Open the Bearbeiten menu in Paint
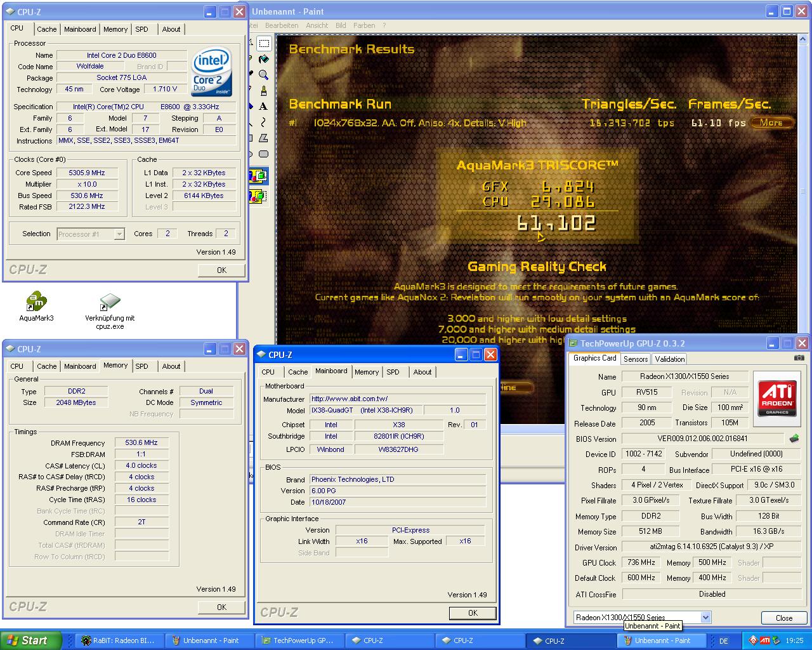Screen dimensions: 812x650 (282, 25)
